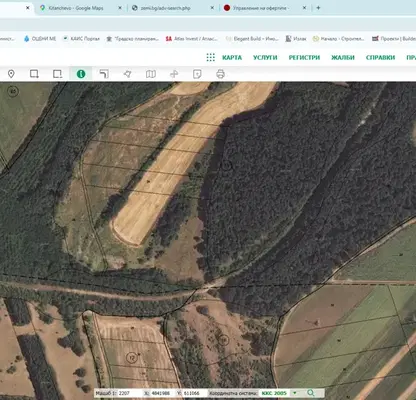Open the КАИС Портал bookmark

click(81, 39)
